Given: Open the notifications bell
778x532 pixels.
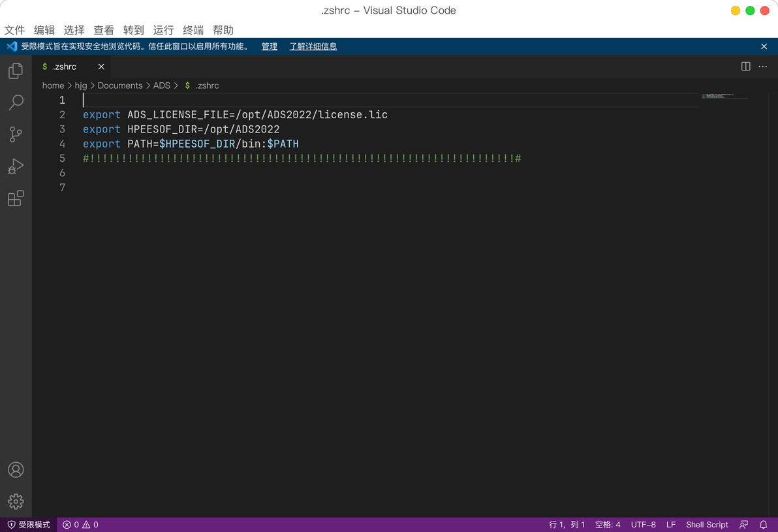Looking at the screenshot, I should point(763,525).
